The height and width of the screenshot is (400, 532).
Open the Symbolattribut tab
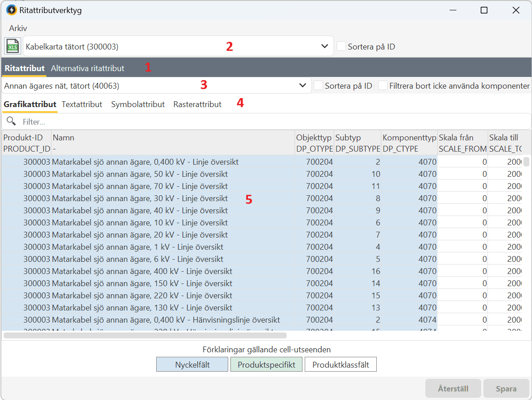[x=138, y=104]
